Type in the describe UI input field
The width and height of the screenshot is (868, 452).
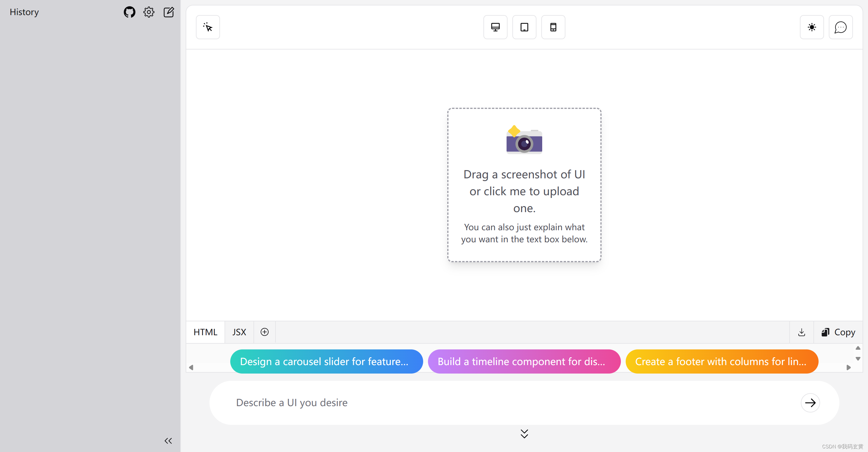(x=505, y=402)
